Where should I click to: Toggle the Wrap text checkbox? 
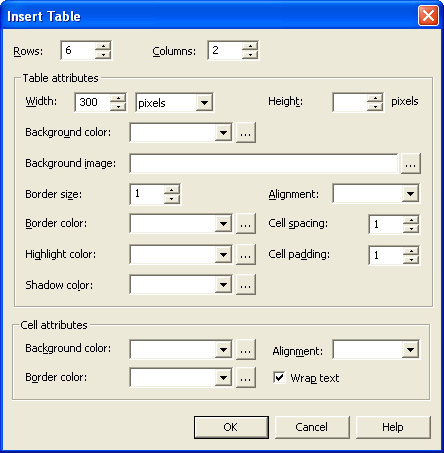coord(279,378)
